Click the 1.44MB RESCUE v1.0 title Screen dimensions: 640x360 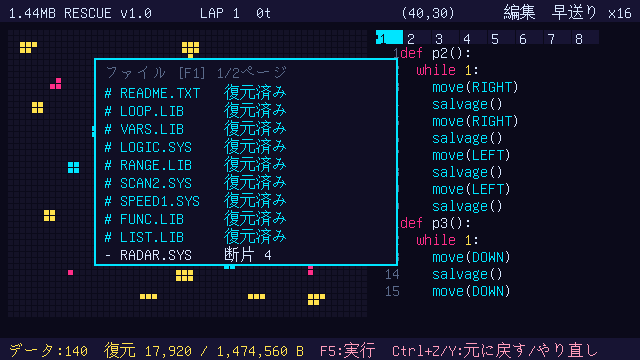tap(80, 13)
